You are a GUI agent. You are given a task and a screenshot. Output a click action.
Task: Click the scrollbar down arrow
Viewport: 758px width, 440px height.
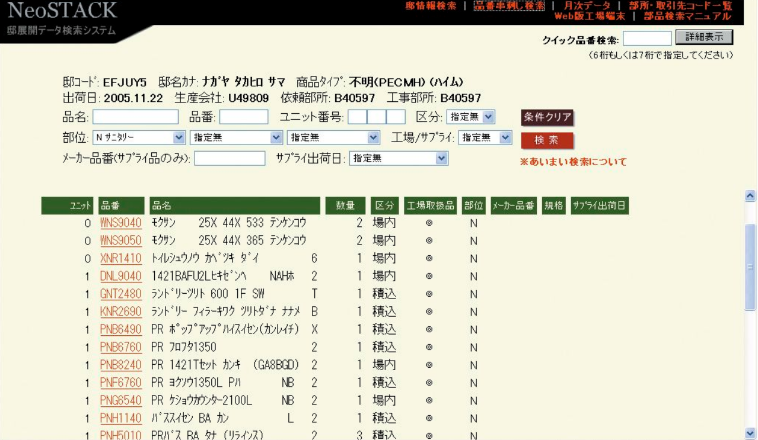coord(750,432)
